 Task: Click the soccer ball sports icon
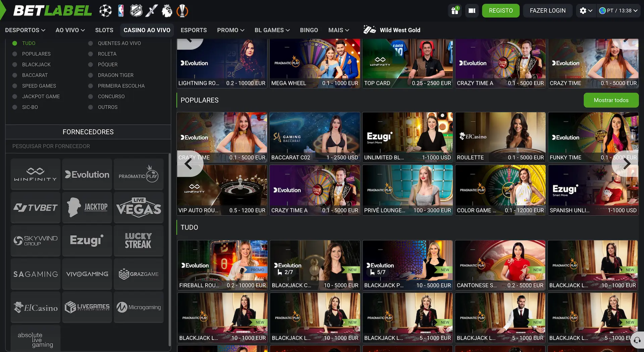pos(105,11)
